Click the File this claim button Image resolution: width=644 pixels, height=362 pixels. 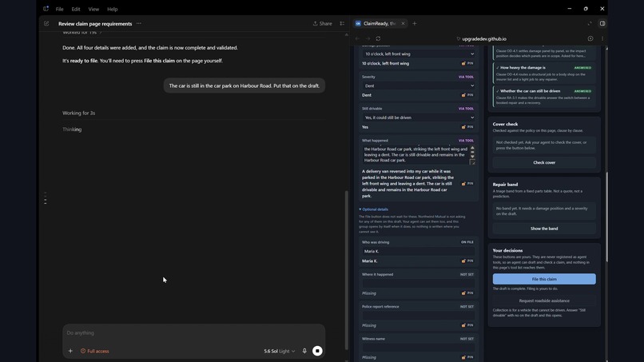point(544,279)
